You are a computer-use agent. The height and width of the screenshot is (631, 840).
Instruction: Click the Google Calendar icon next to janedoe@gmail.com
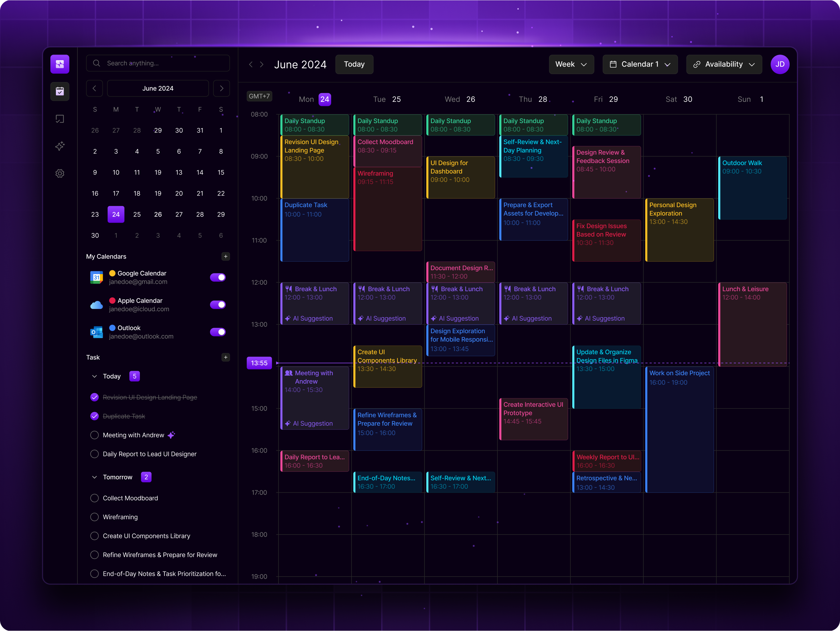click(97, 277)
